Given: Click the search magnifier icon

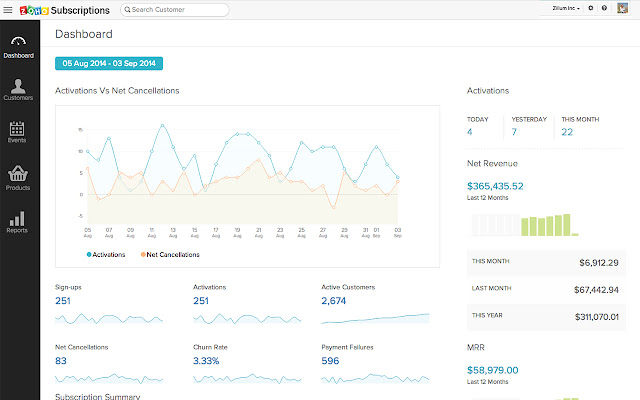Looking at the screenshot, I should click(127, 9).
